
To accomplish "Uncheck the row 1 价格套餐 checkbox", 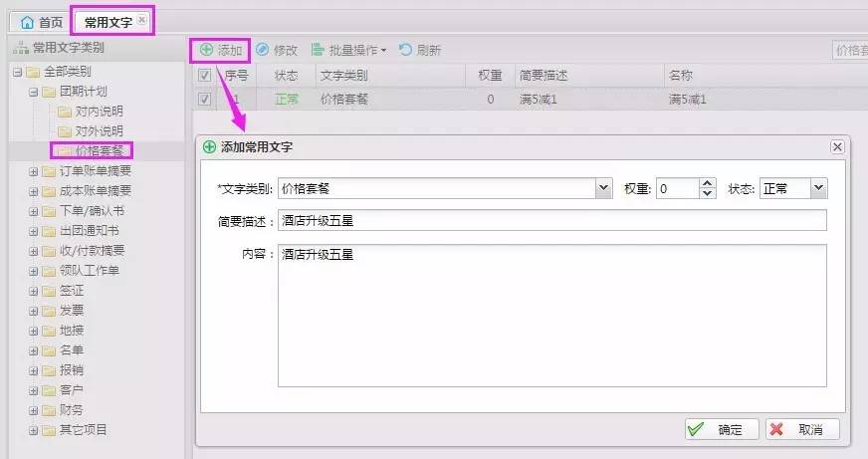I will click(x=204, y=99).
